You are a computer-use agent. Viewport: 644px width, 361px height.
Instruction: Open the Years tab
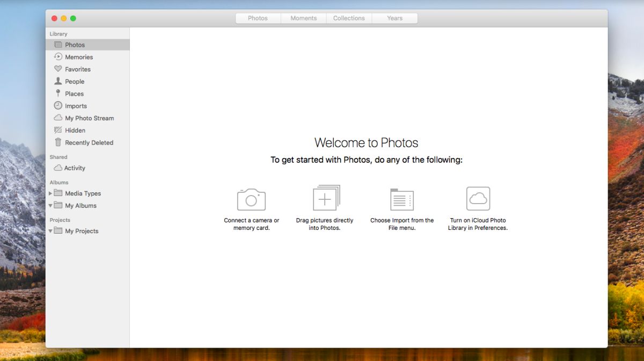(394, 18)
